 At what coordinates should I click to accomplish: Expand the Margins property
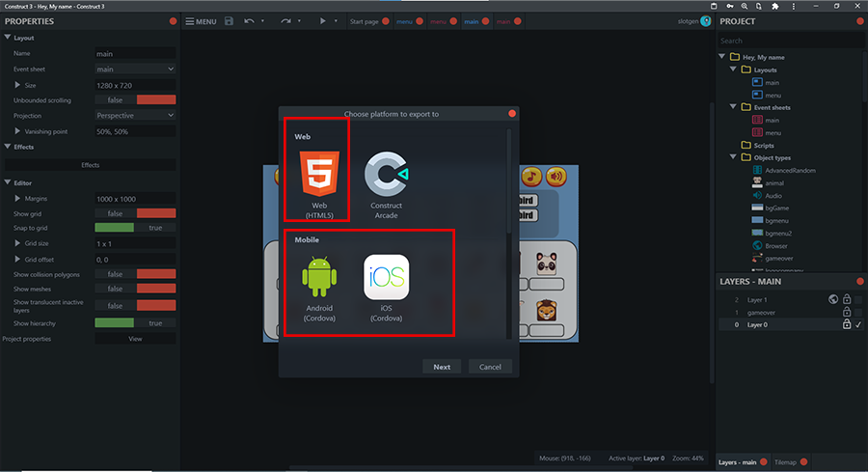17,198
